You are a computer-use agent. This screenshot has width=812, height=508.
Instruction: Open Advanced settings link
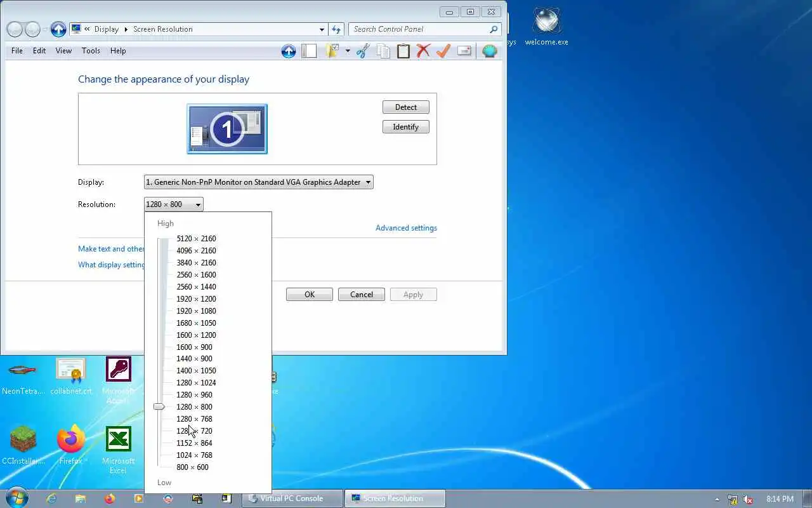(406, 228)
